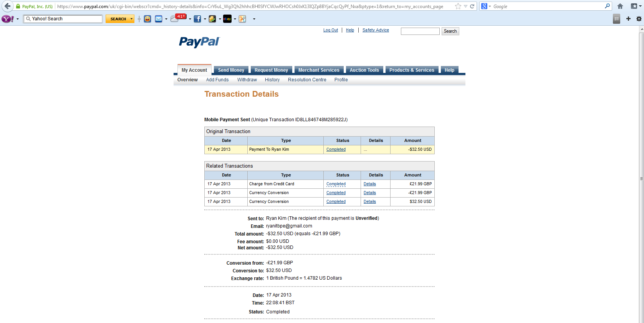This screenshot has height=323, width=644.
Task: Open the Request Money tab
Action: [x=271, y=70]
